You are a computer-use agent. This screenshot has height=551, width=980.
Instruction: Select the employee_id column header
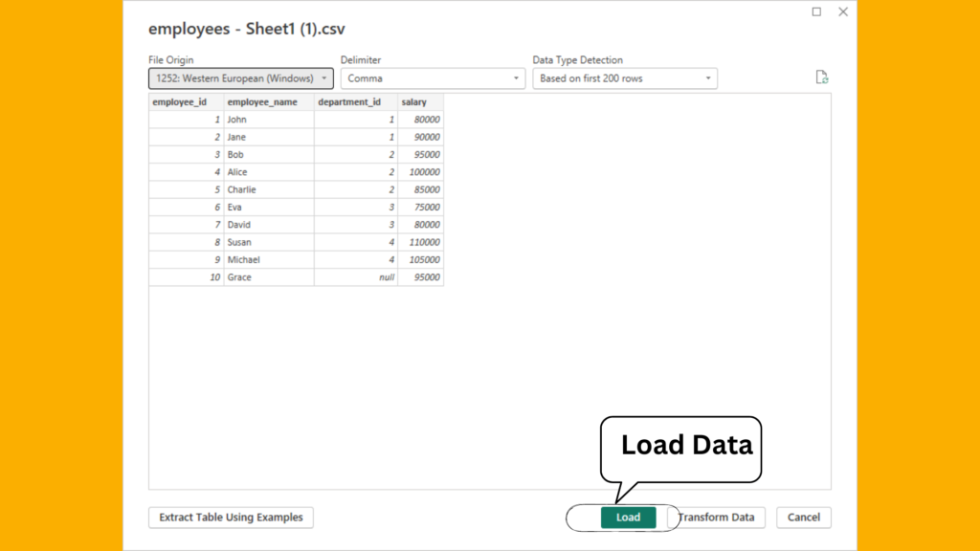coord(187,101)
